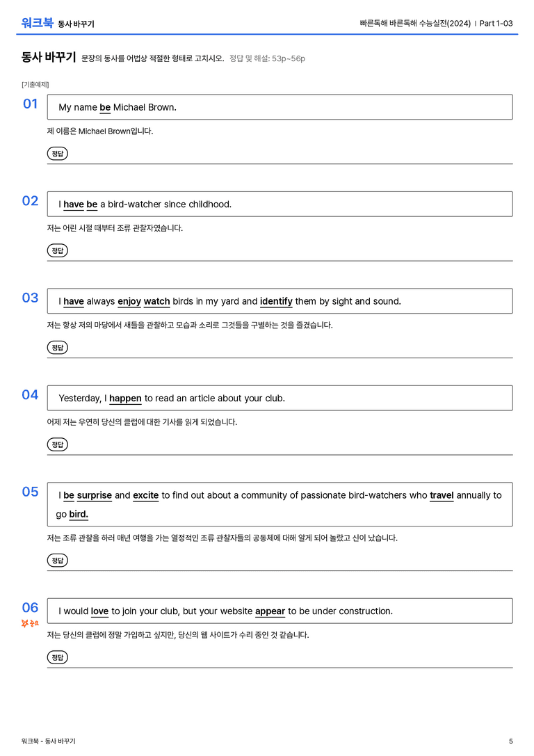Click the 정답 badge under question 03

[x=57, y=348]
